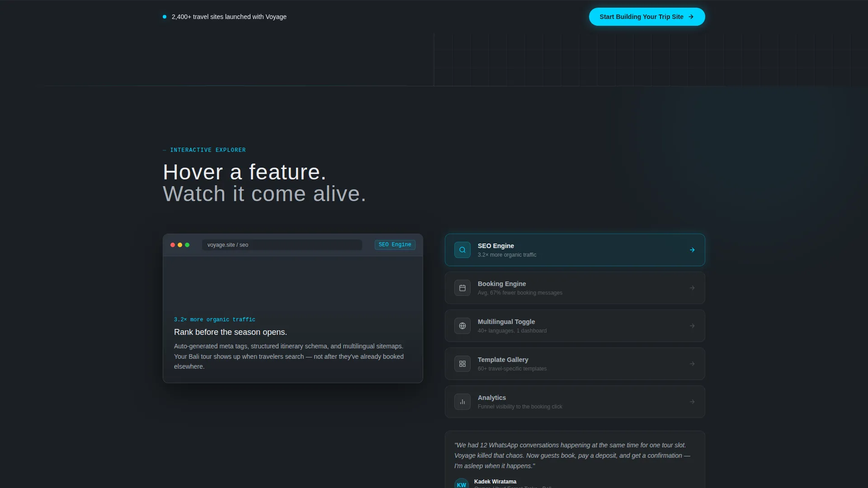
Task: Click the KW avatar of Kadek Wiratama
Action: point(461,483)
